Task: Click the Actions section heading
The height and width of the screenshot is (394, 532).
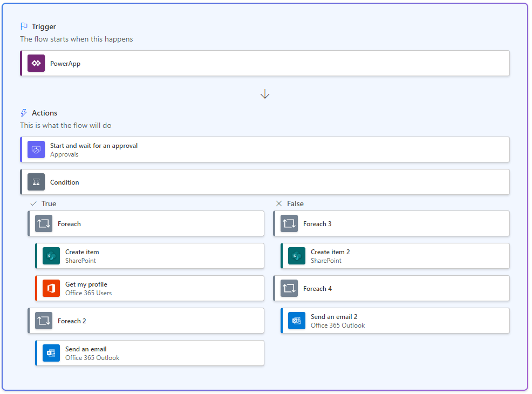Action: click(44, 113)
